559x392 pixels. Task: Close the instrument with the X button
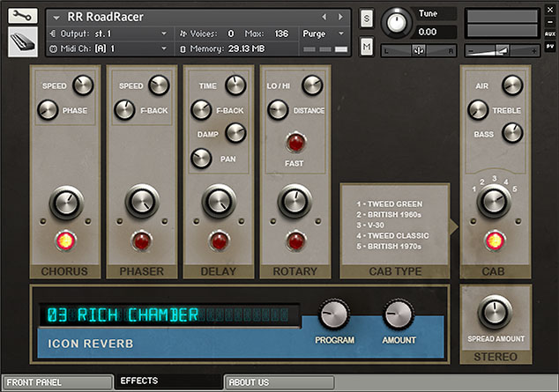(550, 10)
